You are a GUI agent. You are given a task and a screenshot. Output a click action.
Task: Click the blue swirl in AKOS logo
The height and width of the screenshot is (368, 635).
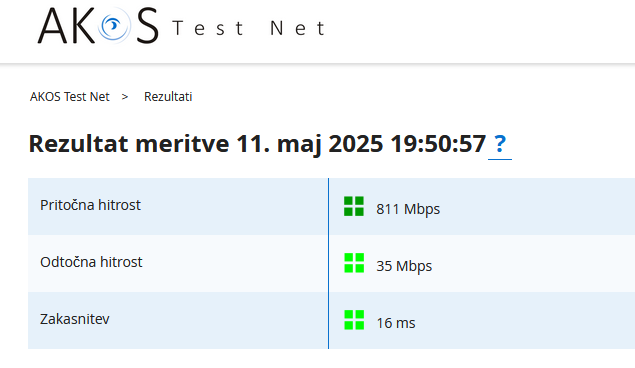(114, 26)
